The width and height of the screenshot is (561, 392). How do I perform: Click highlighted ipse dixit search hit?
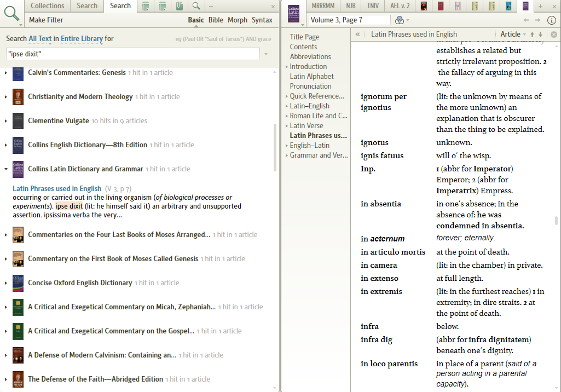[x=69, y=206]
